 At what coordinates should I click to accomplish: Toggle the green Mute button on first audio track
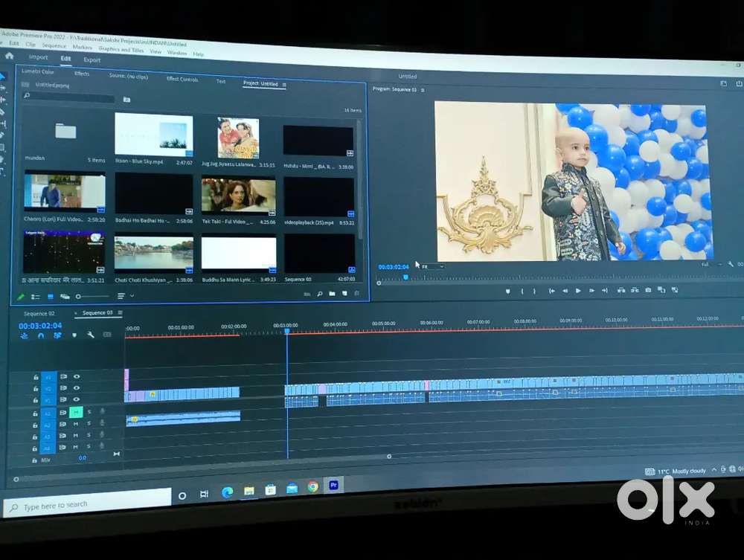(x=76, y=412)
